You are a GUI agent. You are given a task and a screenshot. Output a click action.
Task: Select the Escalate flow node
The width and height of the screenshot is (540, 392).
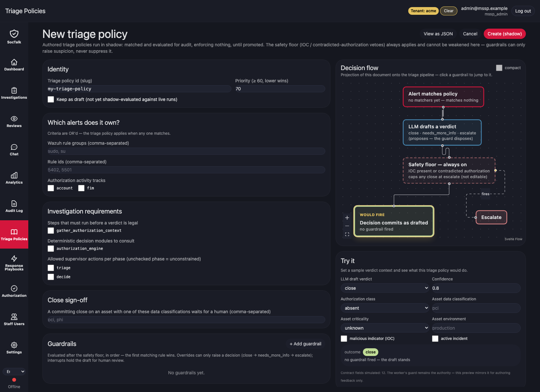(491, 217)
